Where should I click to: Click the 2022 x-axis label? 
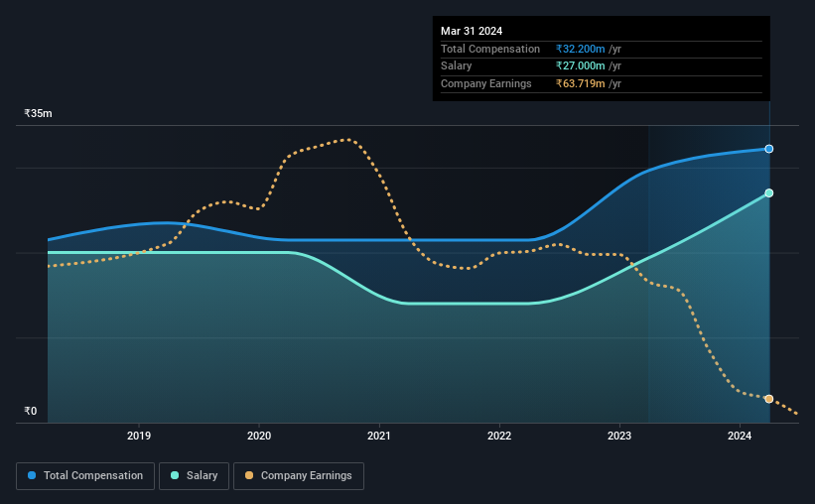tap(499, 436)
